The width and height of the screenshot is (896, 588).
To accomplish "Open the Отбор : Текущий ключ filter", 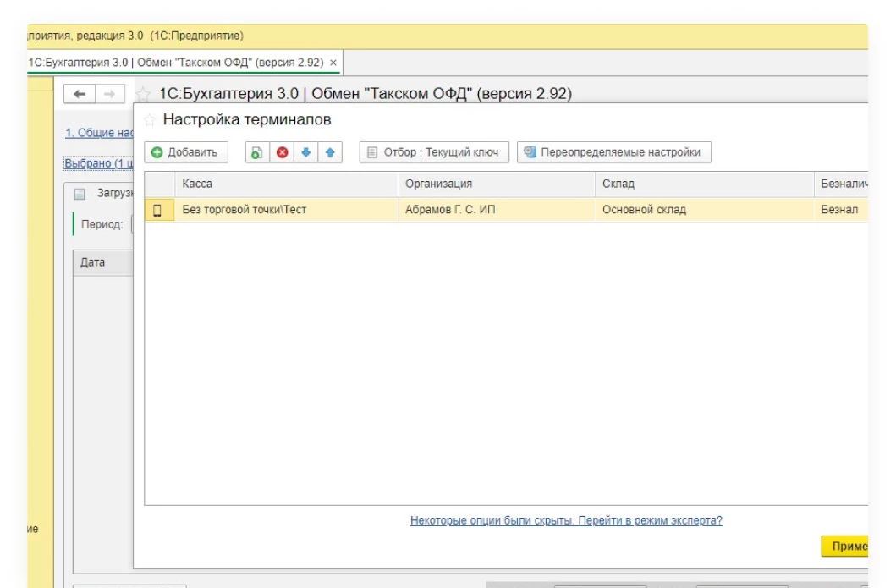I will click(x=434, y=152).
